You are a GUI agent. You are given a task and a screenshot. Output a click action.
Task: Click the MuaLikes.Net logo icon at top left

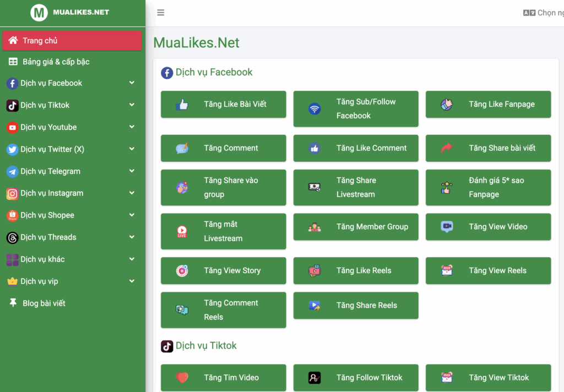(38, 12)
